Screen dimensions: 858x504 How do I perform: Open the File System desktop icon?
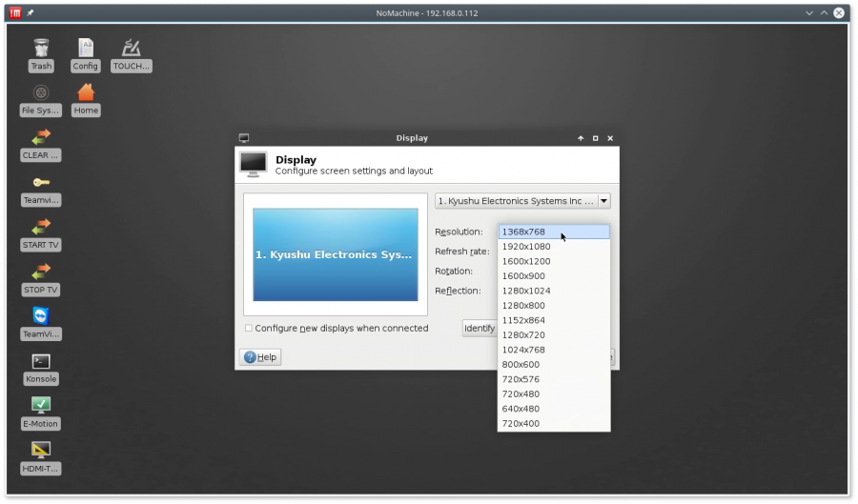click(41, 93)
